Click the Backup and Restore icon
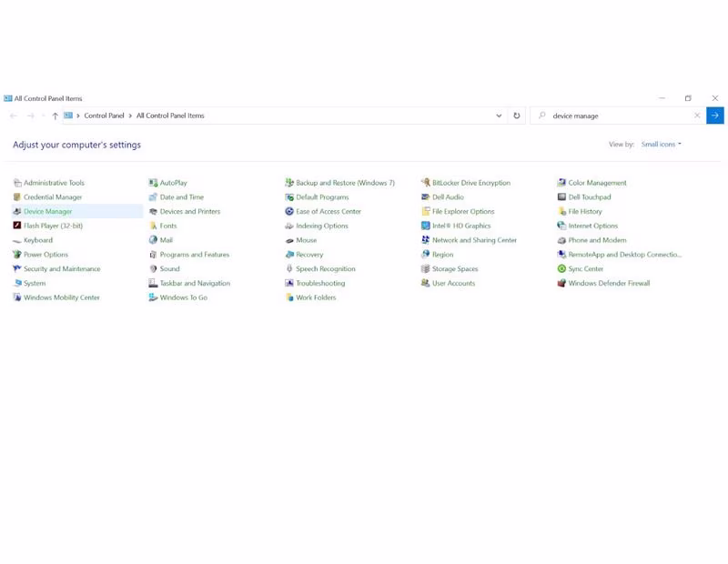 tap(289, 183)
